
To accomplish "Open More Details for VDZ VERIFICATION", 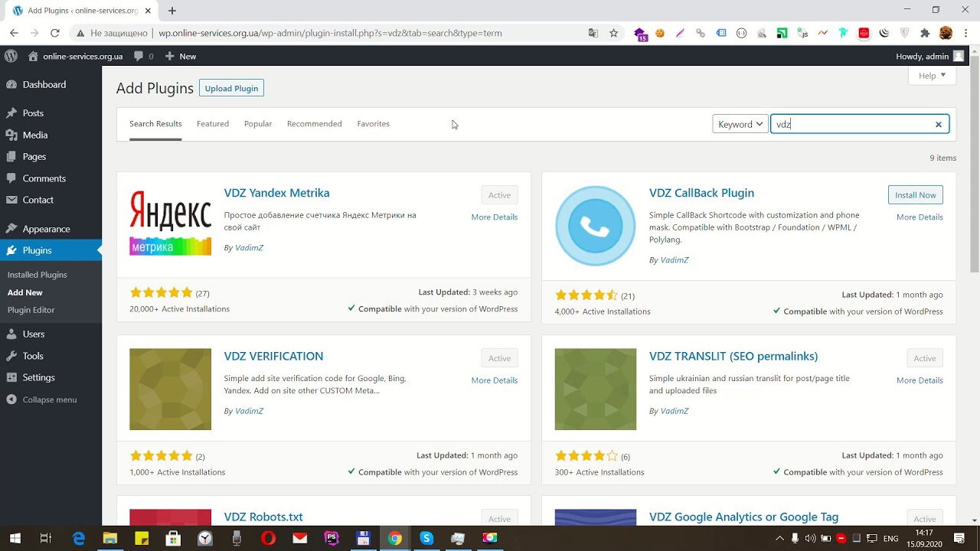I will 495,380.
